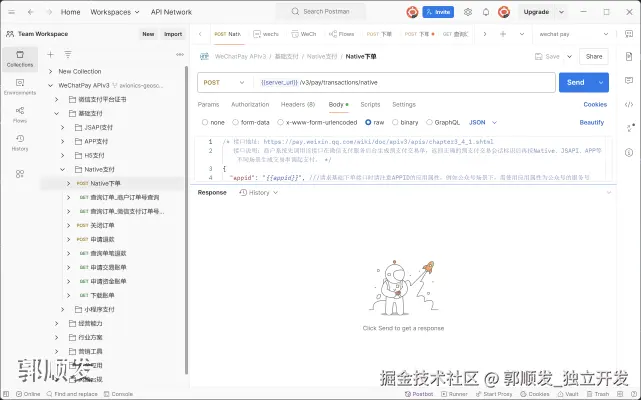Viewport: 641px width, 400px height.
Task: Click the hamburger menu icon at top left
Action: 11,12
